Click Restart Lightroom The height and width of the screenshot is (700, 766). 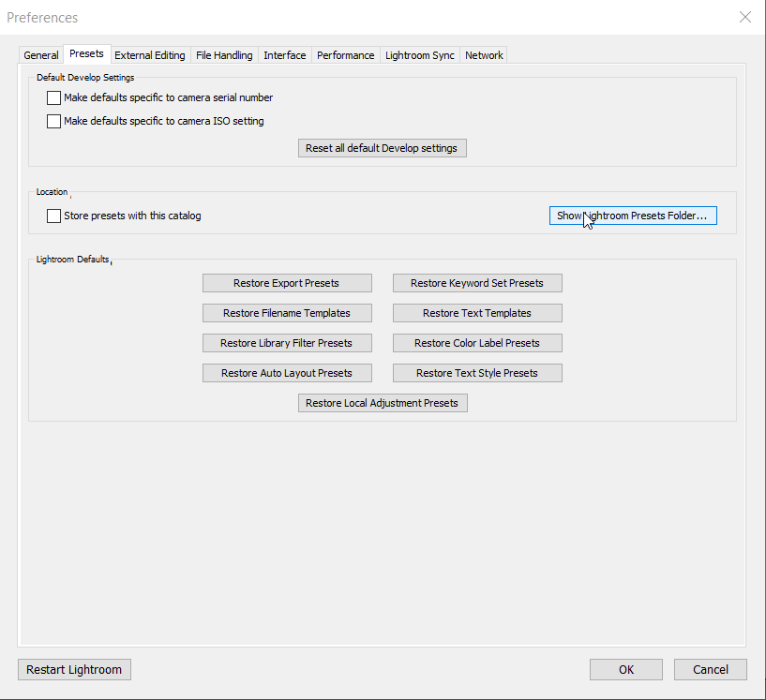74,669
